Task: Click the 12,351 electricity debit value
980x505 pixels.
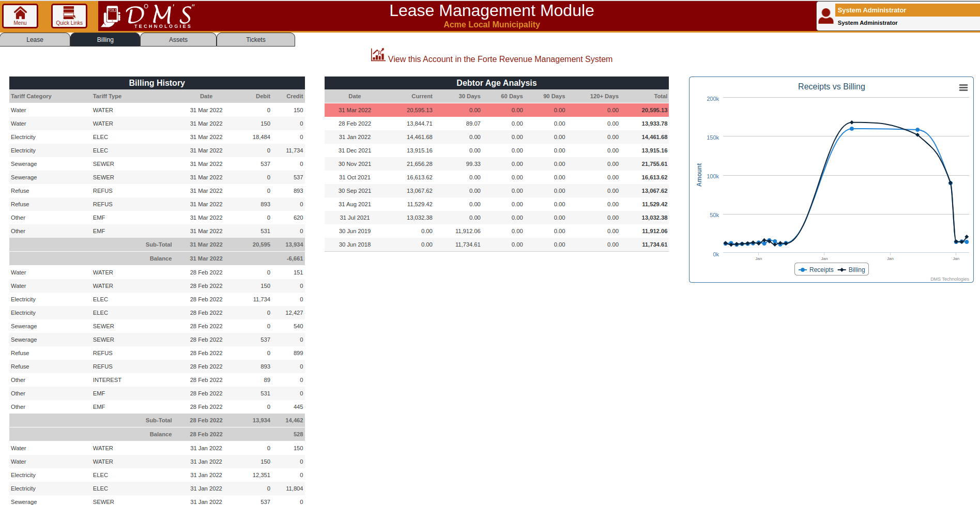Action: click(x=261, y=475)
